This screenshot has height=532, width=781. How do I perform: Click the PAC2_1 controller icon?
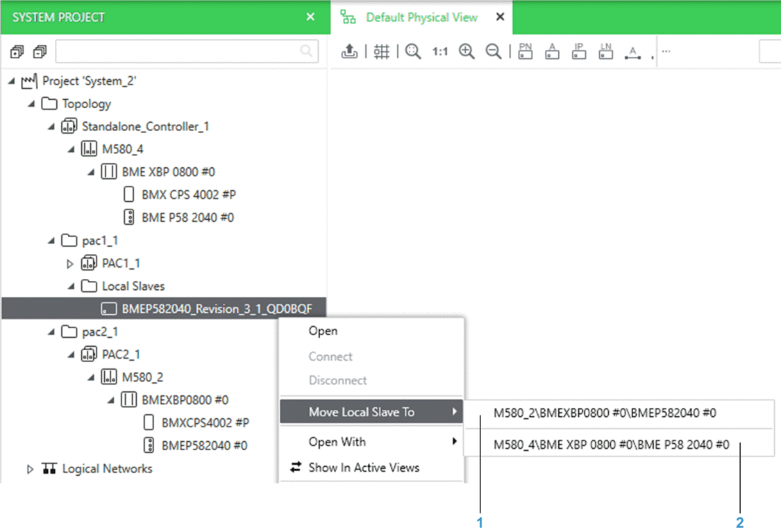coord(89,354)
